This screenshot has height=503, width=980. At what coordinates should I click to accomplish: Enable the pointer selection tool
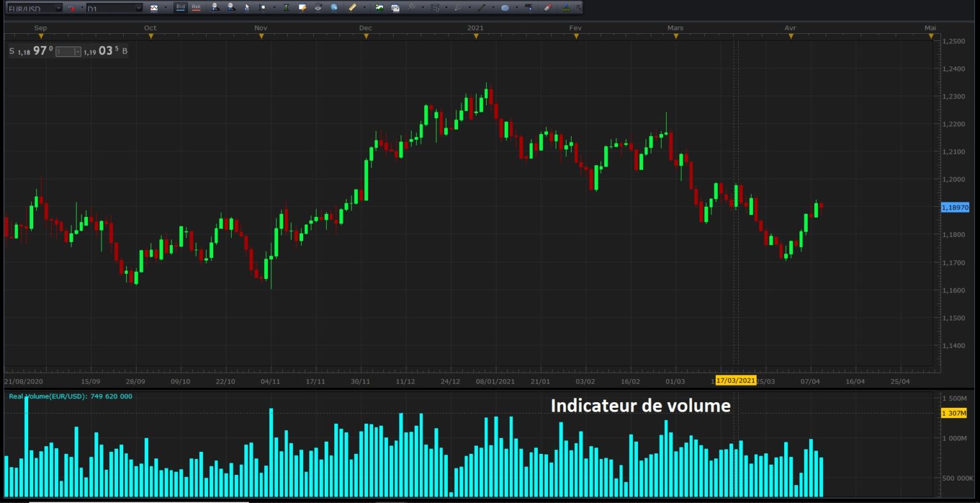pos(247,8)
